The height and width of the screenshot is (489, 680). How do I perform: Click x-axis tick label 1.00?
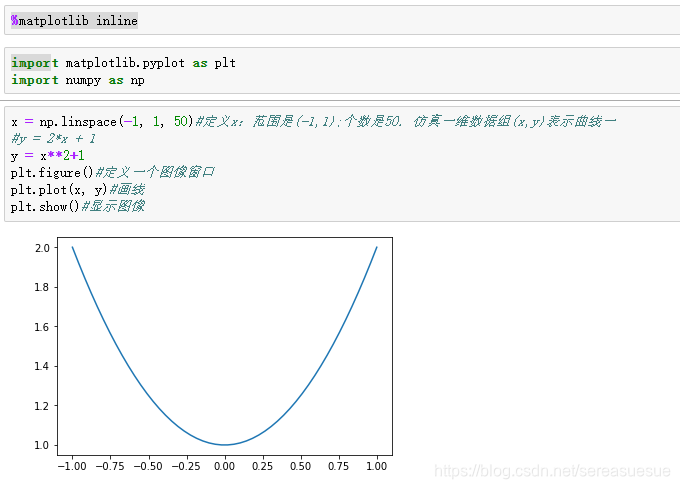[376, 466]
